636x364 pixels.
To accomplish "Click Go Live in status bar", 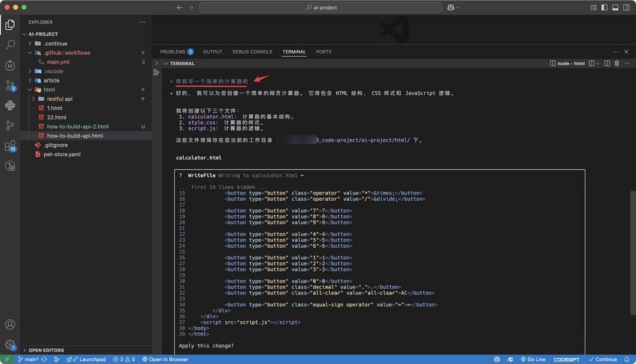I will point(533,360).
